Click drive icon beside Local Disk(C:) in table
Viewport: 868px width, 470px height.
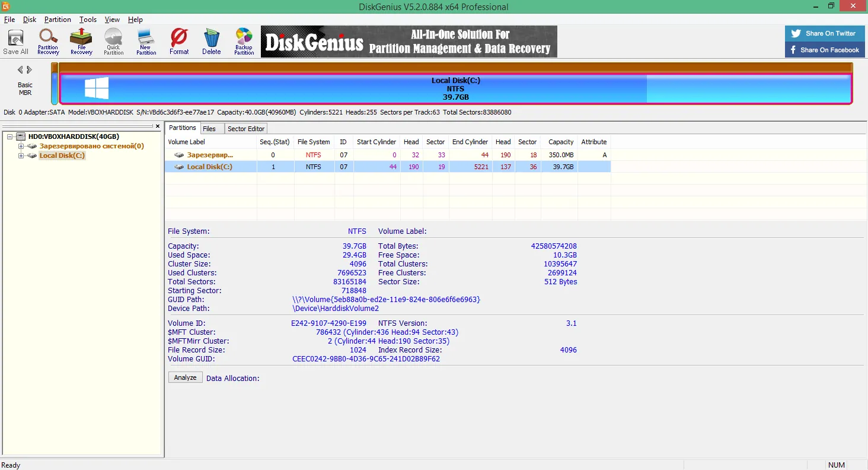179,167
